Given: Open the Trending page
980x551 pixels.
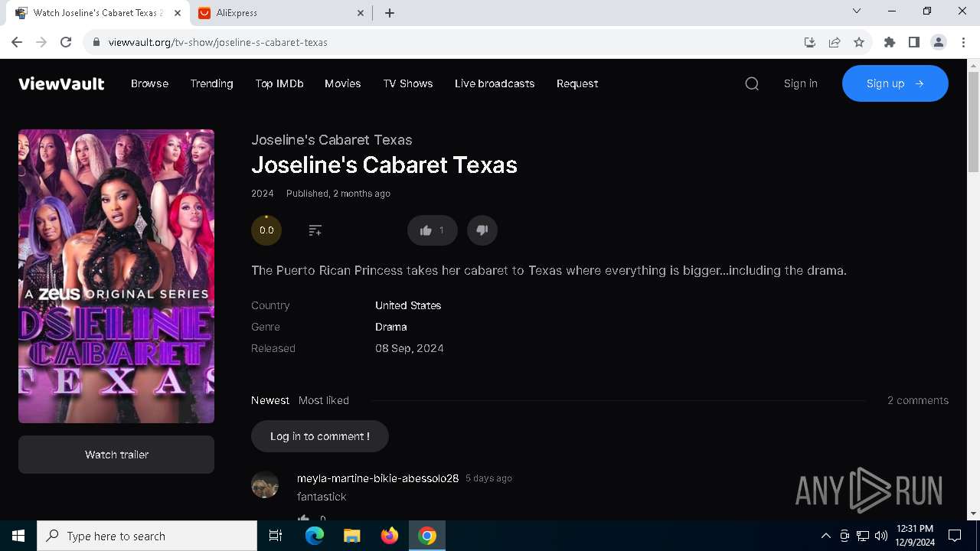Looking at the screenshot, I should (211, 83).
